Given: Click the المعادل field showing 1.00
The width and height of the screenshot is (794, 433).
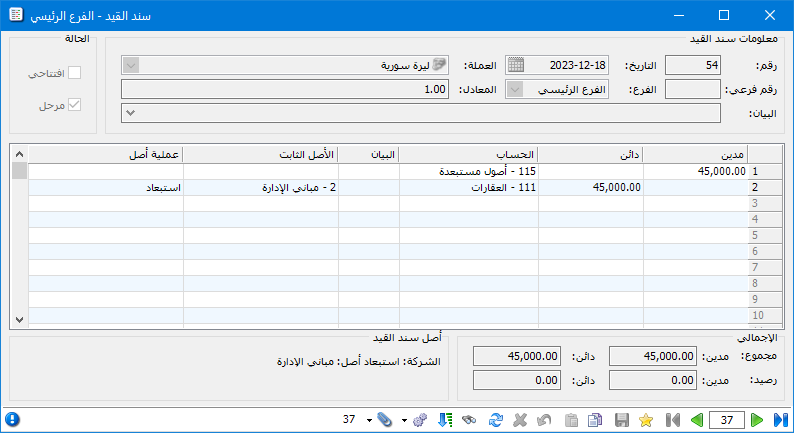Looking at the screenshot, I should tap(285, 90).
